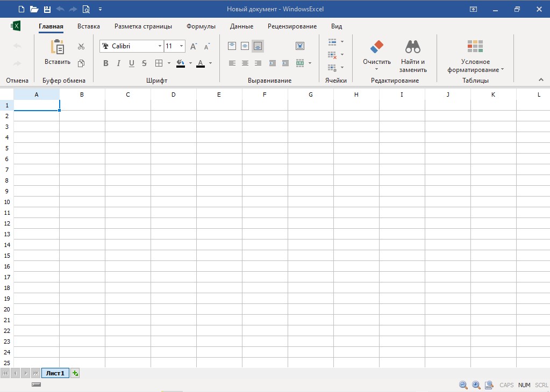Click the Save icon in quick access toolbar
The height and width of the screenshot is (392, 550).
[x=47, y=9]
